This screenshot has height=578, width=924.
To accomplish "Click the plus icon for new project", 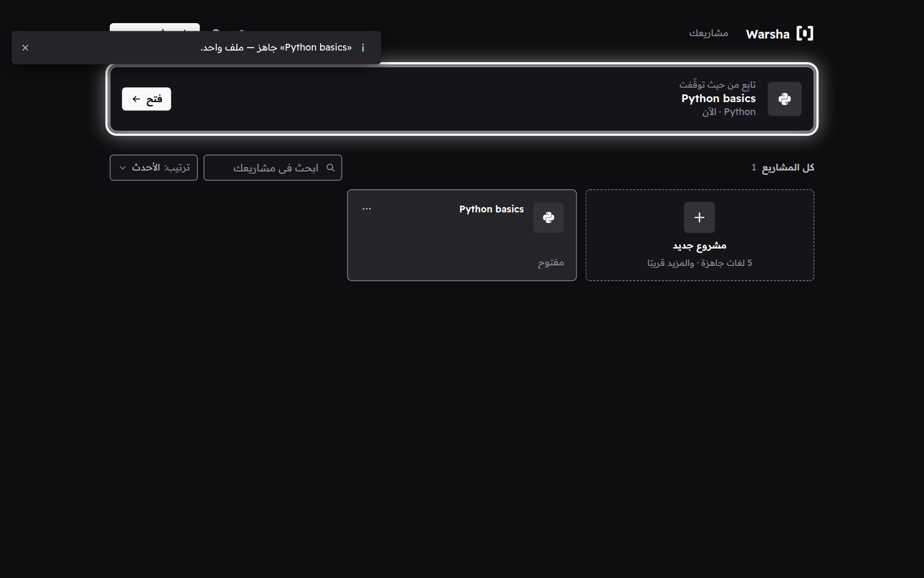I will pyautogui.click(x=699, y=217).
